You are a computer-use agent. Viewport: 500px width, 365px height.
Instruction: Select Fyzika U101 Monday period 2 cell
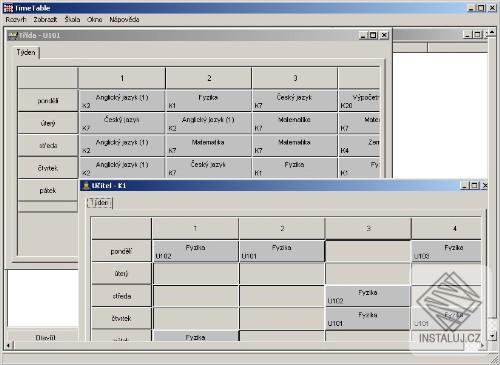click(x=282, y=251)
